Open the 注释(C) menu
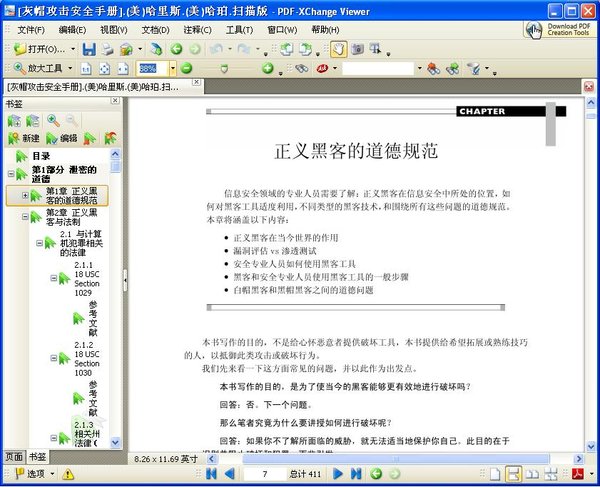This screenshot has height=487, width=600. [x=197, y=30]
